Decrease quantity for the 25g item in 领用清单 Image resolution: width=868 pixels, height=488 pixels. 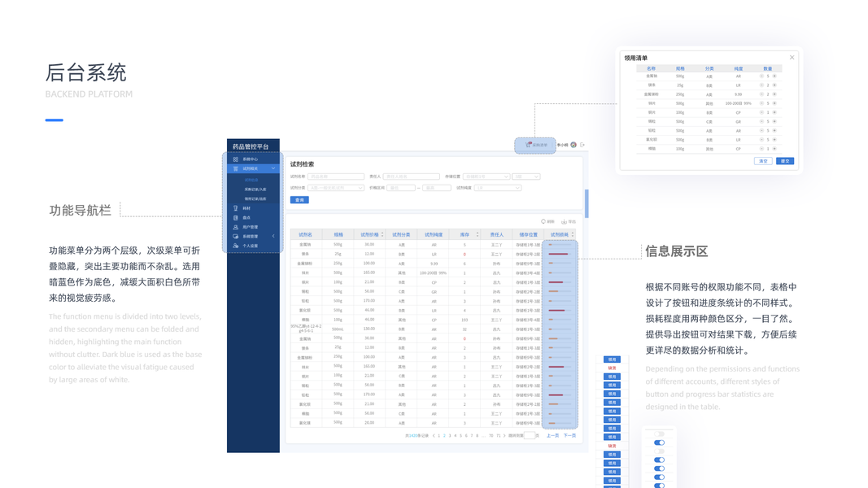[761, 85]
